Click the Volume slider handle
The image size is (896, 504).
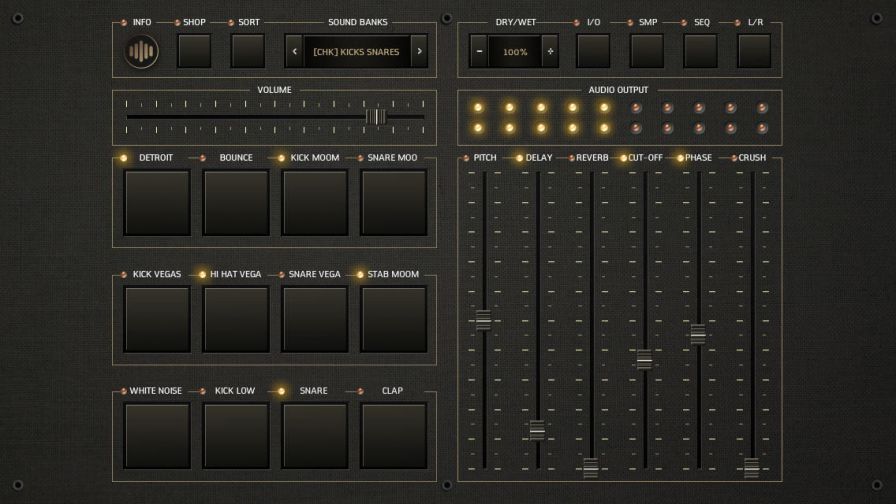[x=375, y=117]
